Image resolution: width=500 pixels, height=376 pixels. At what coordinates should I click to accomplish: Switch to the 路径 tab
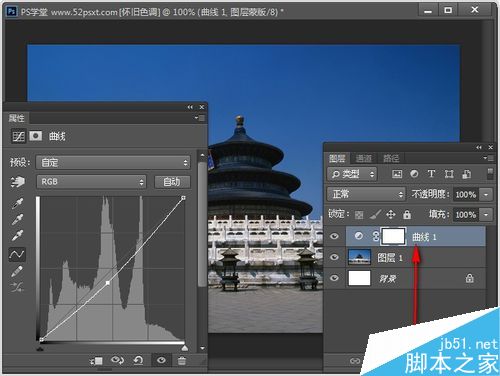[391, 158]
